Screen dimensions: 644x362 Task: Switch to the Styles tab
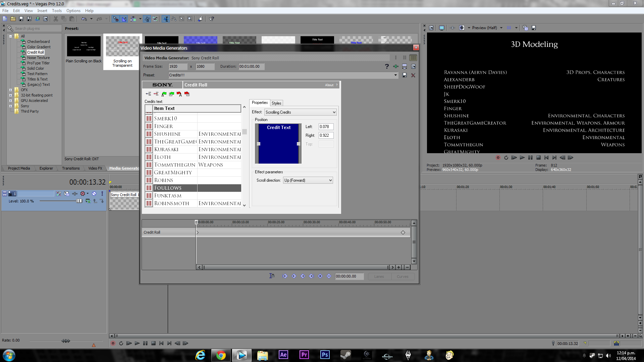(276, 103)
